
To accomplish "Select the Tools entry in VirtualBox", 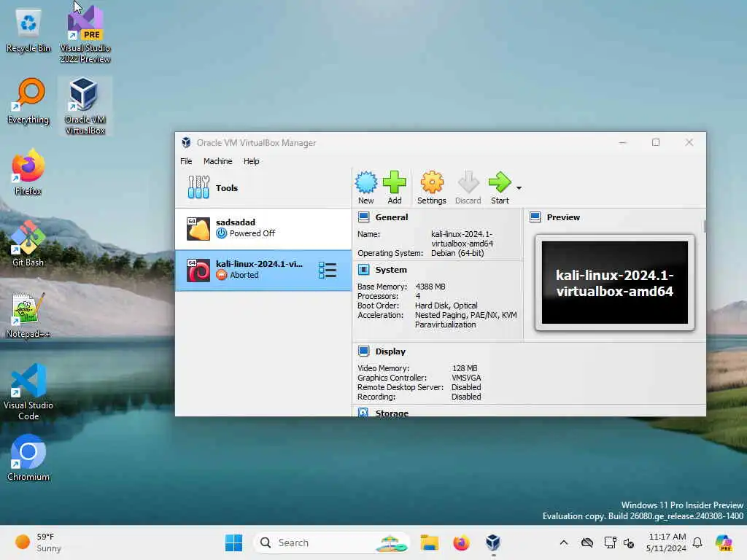I will (x=263, y=187).
